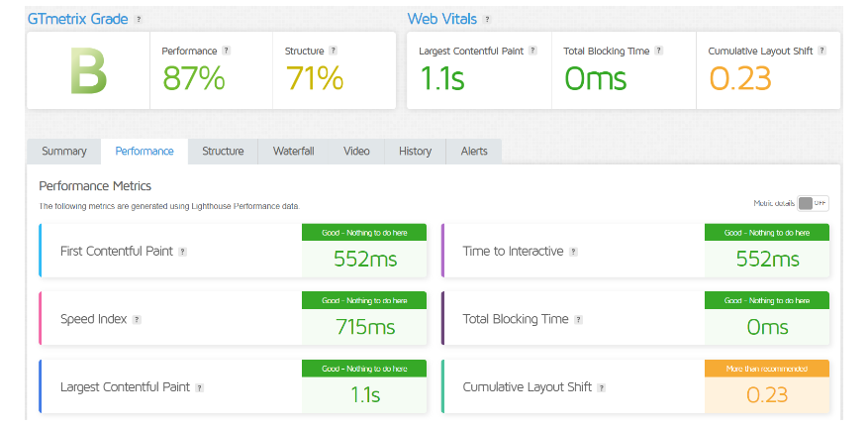This screenshot has width=868, height=428.
Task: Click help icon in Largest Contentful Paint metric row
Action: point(199,388)
